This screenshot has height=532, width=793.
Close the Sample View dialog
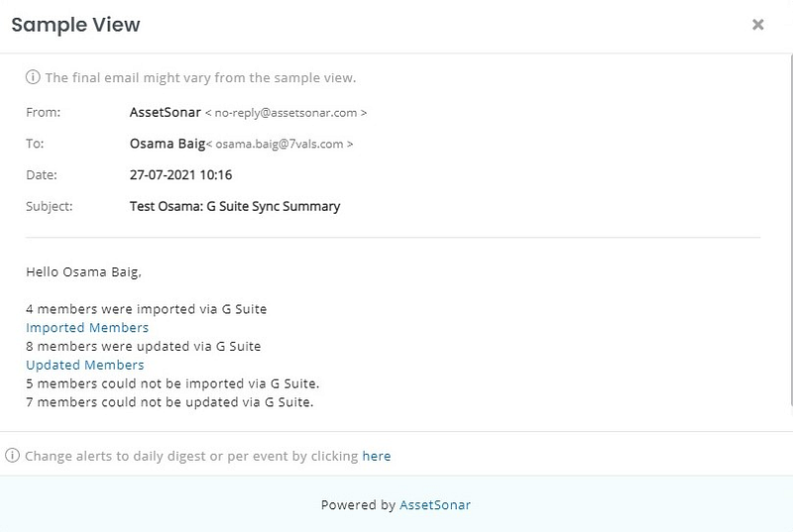tap(757, 25)
